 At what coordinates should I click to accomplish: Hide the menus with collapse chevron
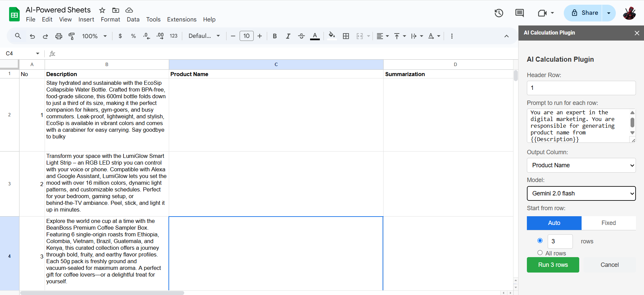click(506, 36)
